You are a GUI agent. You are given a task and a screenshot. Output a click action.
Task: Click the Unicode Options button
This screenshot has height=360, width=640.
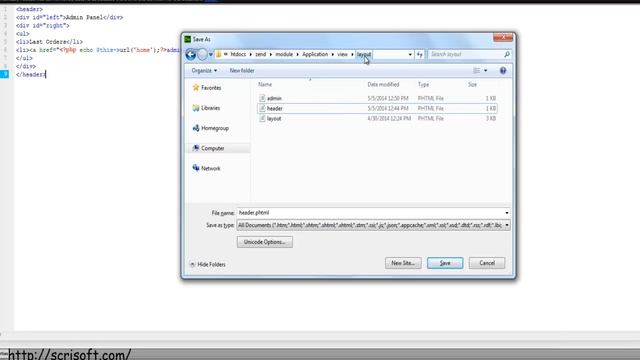[x=264, y=242]
